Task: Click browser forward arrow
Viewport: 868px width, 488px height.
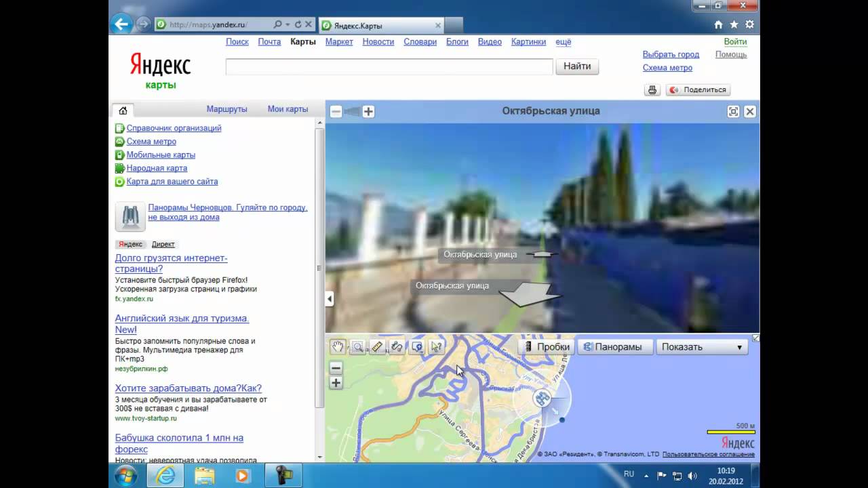Action: pyautogui.click(x=143, y=24)
